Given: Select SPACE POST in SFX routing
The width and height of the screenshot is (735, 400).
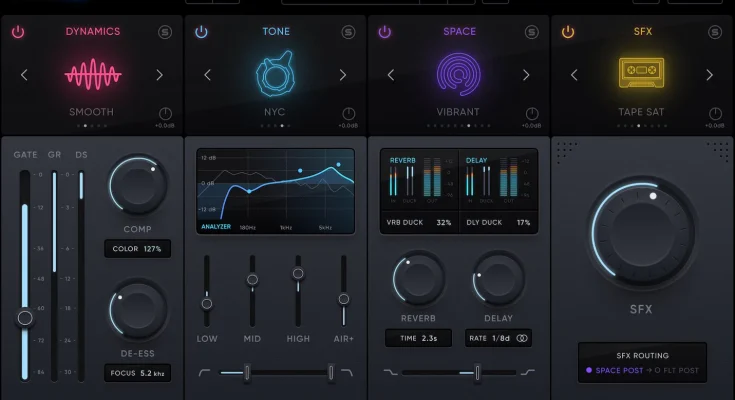Looking at the screenshot, I should click(x=617, y=371).
